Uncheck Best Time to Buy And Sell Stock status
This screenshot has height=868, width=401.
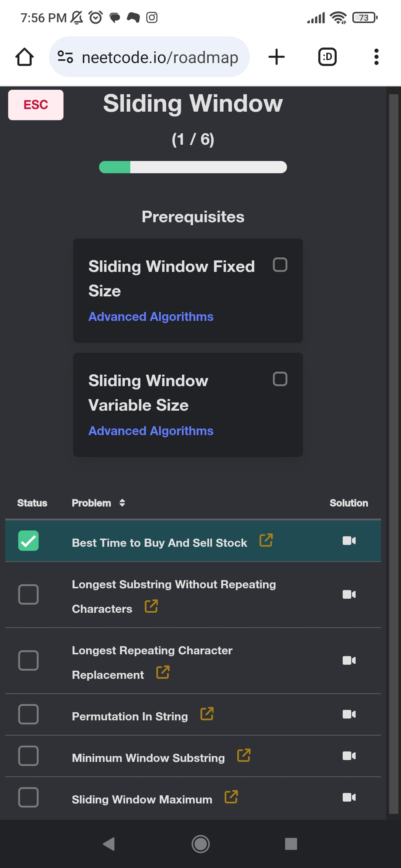coord(28,540)
